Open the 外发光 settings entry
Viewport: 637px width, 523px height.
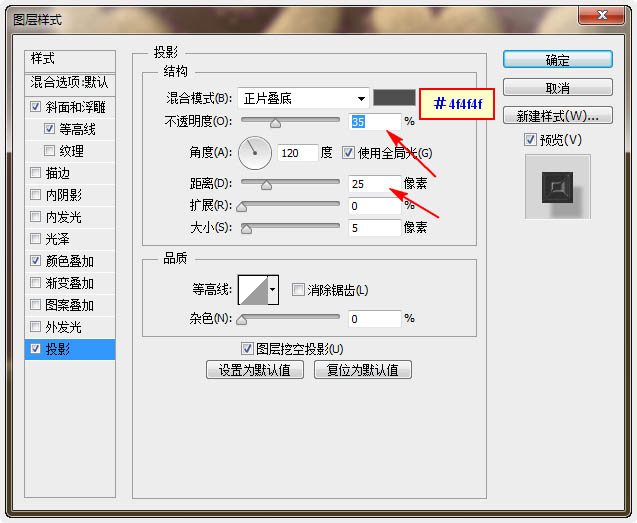[x=63, y=326]
